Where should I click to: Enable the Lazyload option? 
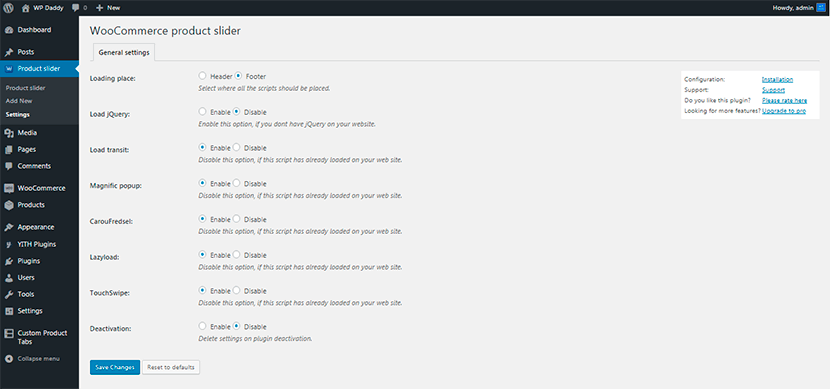(x=202, y=255)
